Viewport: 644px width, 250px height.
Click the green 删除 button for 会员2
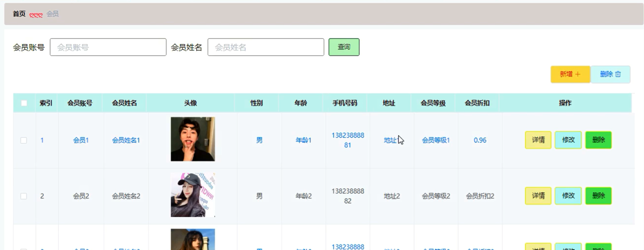click(598, 196)
